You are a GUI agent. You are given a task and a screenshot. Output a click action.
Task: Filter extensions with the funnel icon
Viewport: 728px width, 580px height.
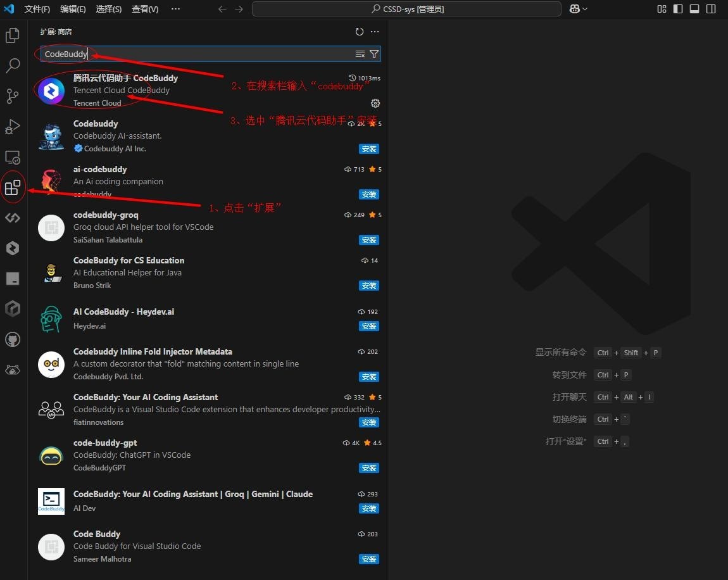click(373, 54)
